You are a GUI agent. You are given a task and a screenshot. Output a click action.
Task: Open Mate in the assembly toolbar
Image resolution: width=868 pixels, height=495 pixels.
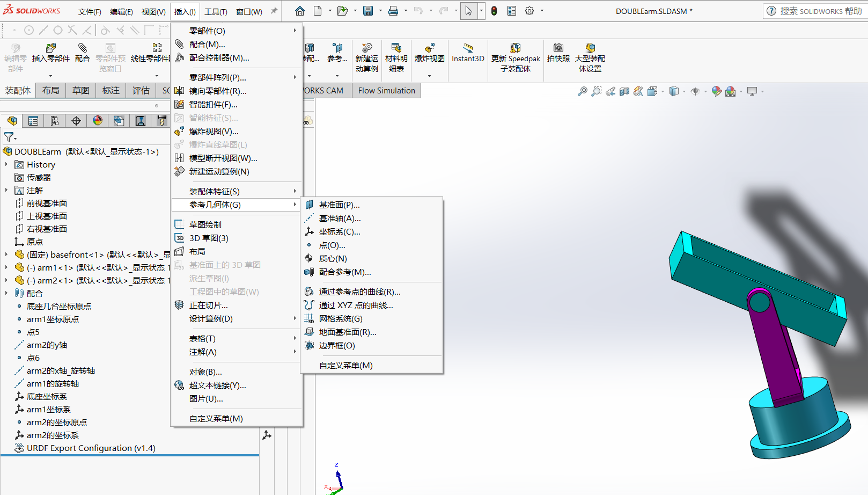82,54
